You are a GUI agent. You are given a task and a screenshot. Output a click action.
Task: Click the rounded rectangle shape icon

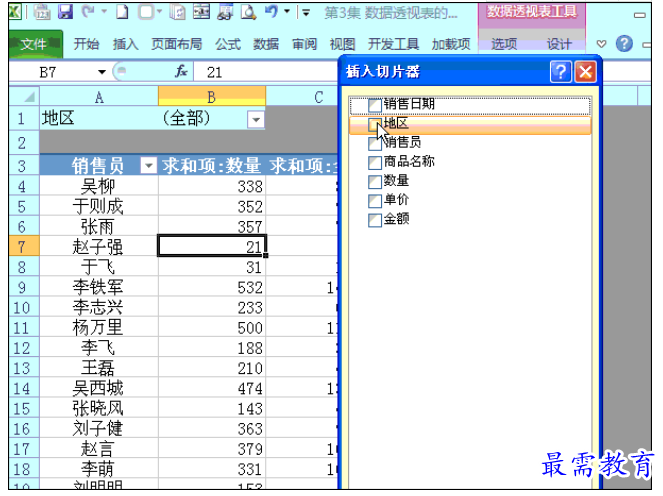pos(146,12)
